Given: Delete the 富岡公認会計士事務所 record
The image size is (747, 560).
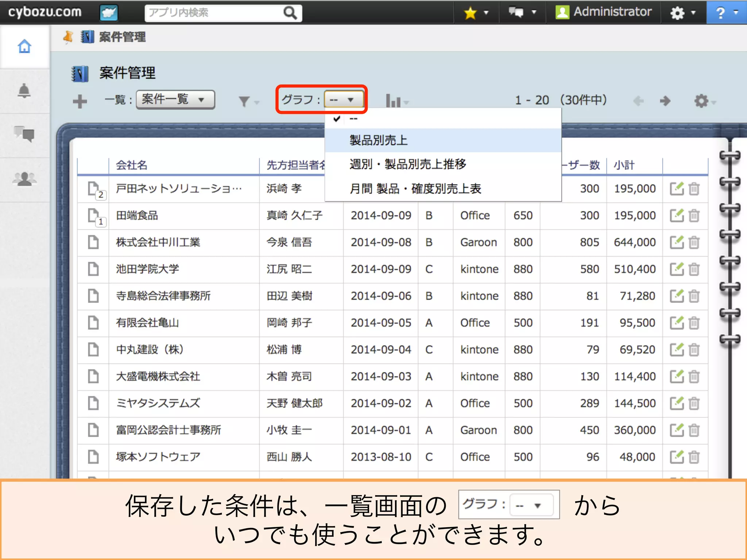Looking at the screenshot, I should [694, 430].
